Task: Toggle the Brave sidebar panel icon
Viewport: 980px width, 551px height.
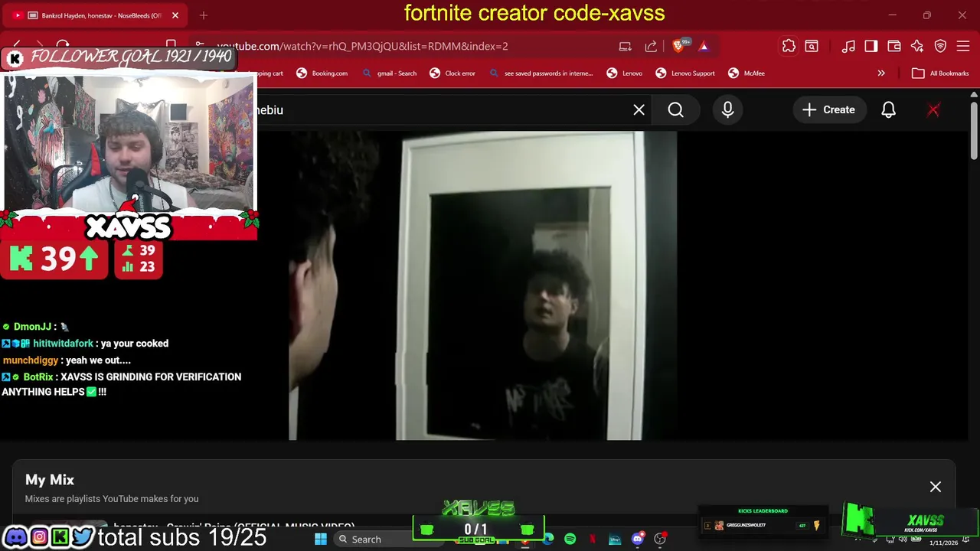Action: click(x=871, y=46)
